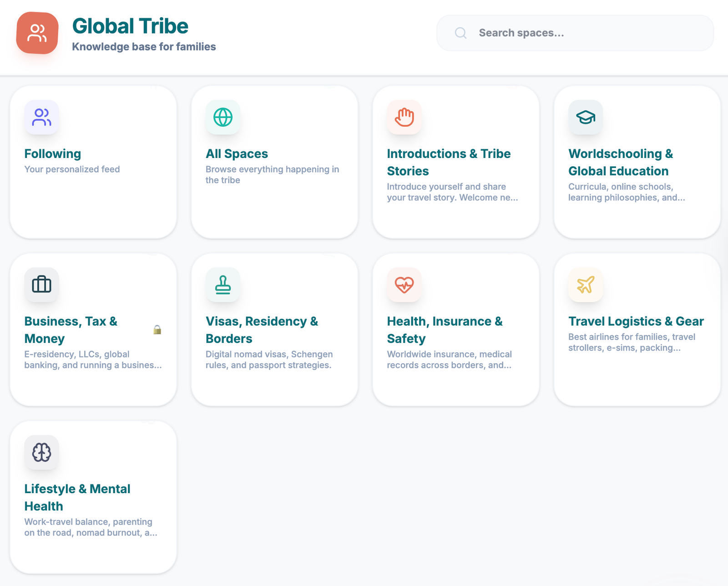Click the lock icon on Business card
The height and width of the screenshot is (586, 728).
pyautogui.click(x=157, y=330)
